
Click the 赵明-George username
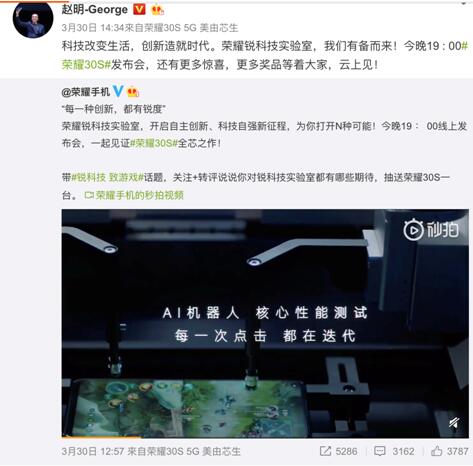coord(95,9)
